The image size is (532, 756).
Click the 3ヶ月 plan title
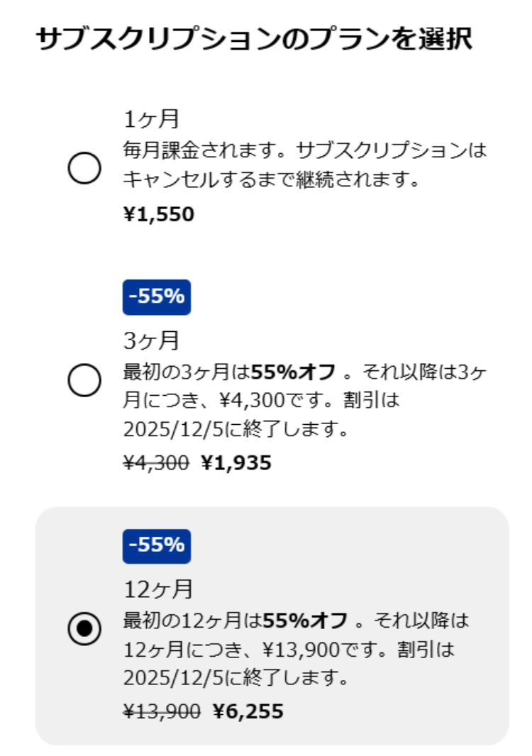click(x=151, y=340)
